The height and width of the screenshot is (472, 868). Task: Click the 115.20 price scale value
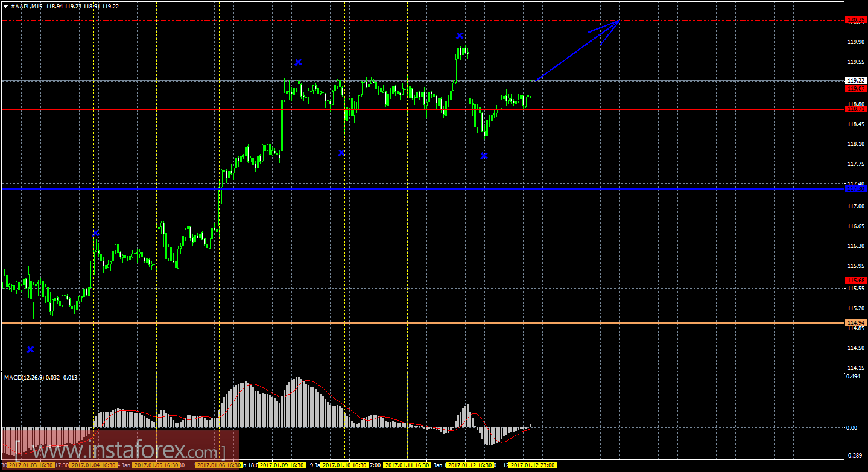click(x=855, y=308)
